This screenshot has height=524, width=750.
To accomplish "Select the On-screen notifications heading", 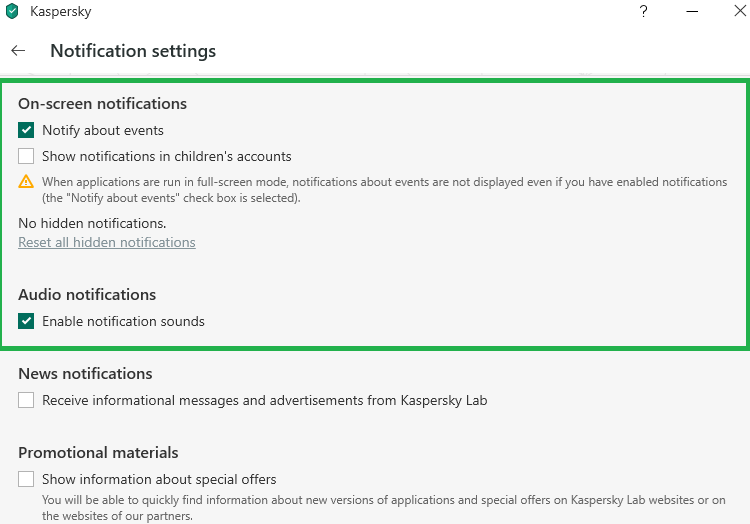I will 102,103.
